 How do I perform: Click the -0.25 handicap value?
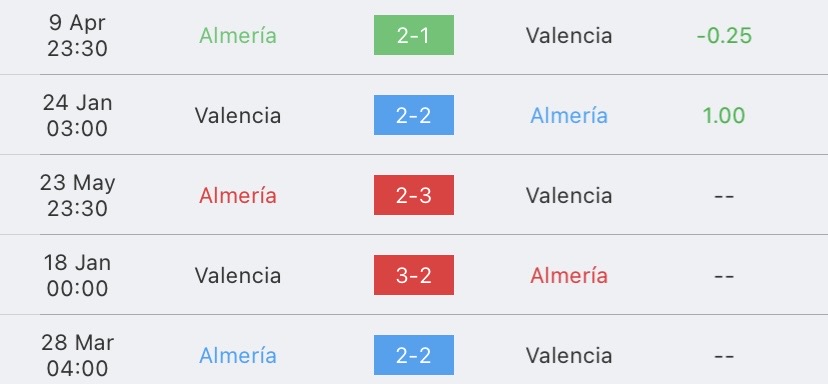coord(724,35)
